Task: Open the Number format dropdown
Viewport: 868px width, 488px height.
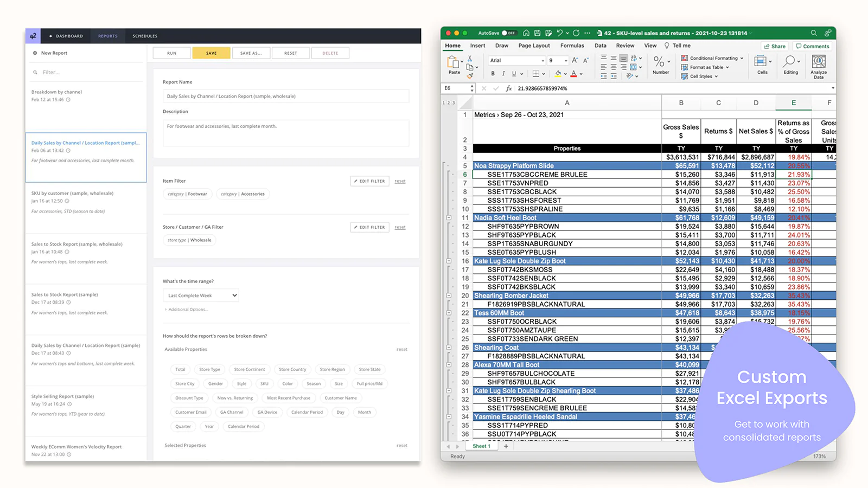Action: pyautogui.click(x=661, y=65)
